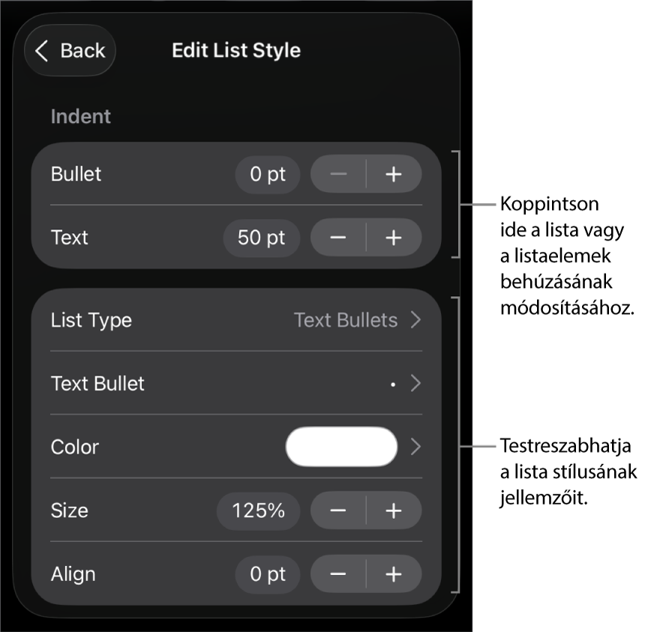Increase bullet Size with the plus button
Viewport: 672px width, 632px height.
[x=394, y=511]
